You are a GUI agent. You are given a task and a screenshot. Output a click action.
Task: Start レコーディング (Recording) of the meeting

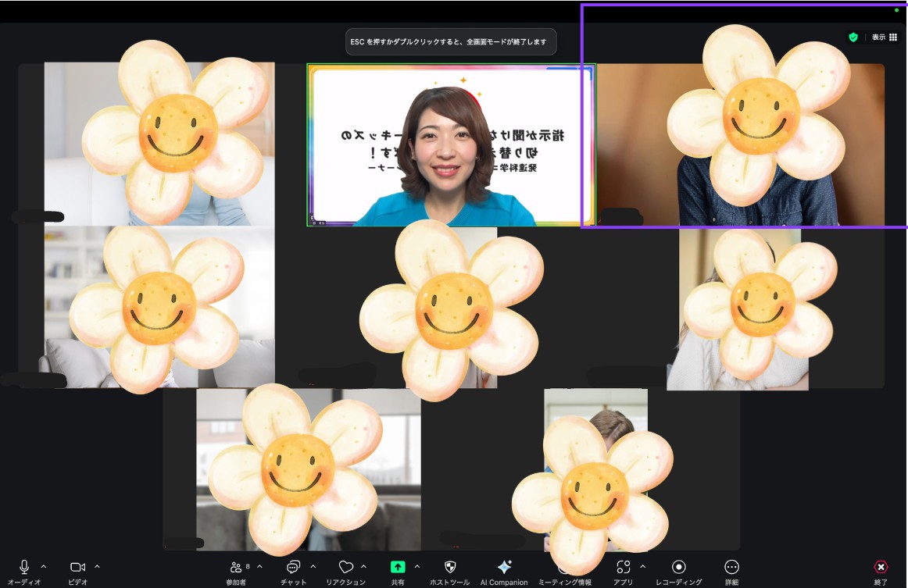[678, 568]
